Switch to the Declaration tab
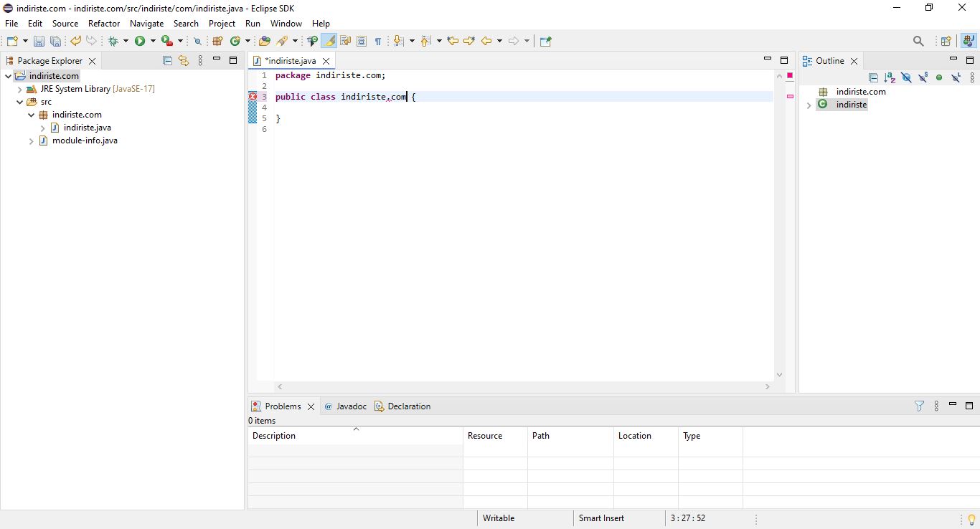Viewport: 980px width, 529px height. [402, 406]
